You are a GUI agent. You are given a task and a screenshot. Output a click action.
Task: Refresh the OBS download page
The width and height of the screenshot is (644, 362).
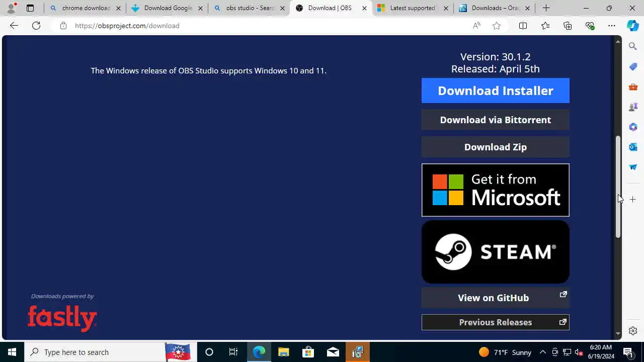[36, 26]
